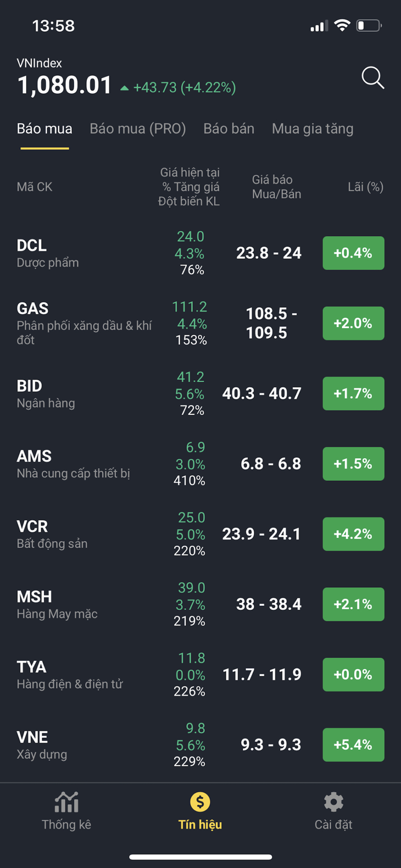Tap the +2.0% profit badge for GAS
This screenshot has width=401, height=868.
(x=353, y=323)
